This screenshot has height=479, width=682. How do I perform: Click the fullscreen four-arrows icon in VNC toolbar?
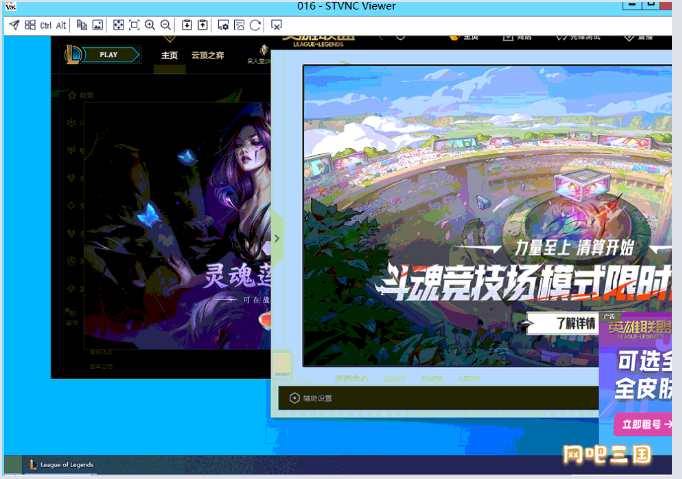click(x=118, y=25)
